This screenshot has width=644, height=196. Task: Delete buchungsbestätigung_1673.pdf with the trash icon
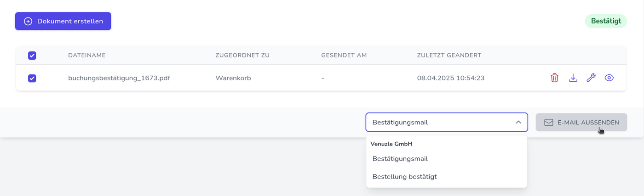554,78
